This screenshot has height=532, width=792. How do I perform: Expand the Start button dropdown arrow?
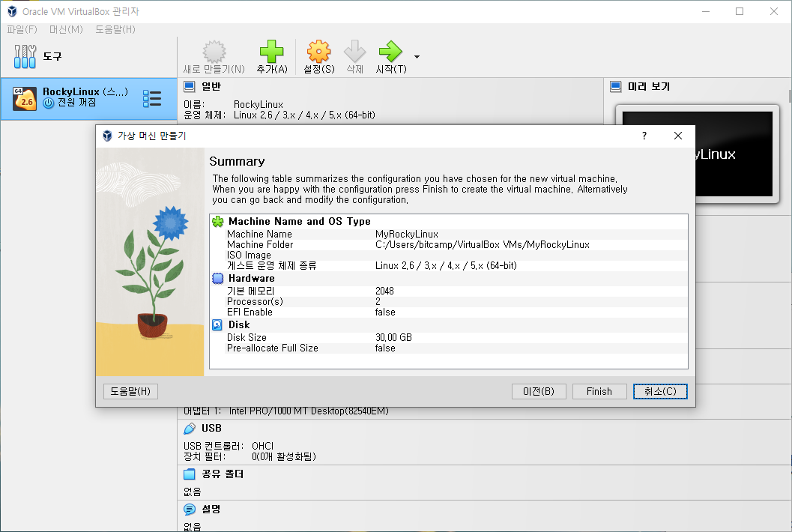coord(417,57)
